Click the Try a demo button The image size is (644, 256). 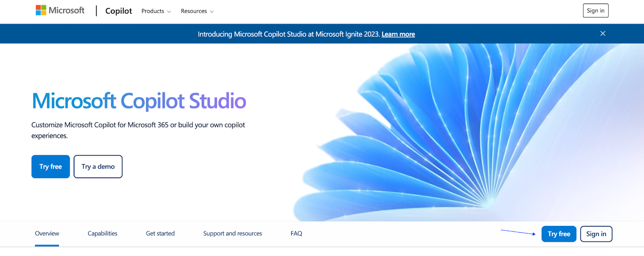point(98,167)
